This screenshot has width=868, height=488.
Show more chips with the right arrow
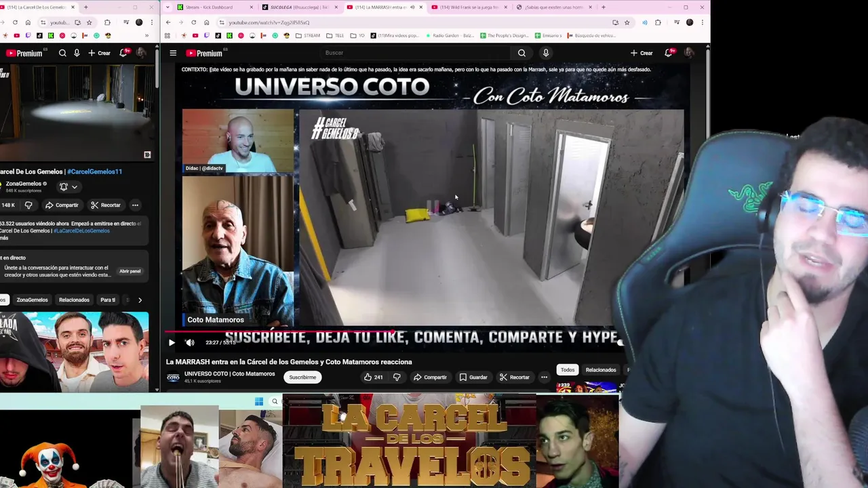(140, 300)
